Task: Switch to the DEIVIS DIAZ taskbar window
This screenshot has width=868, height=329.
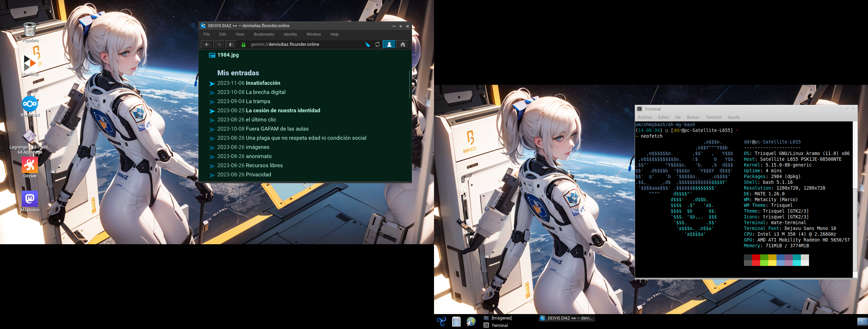Action: click(x=567, y=318)
